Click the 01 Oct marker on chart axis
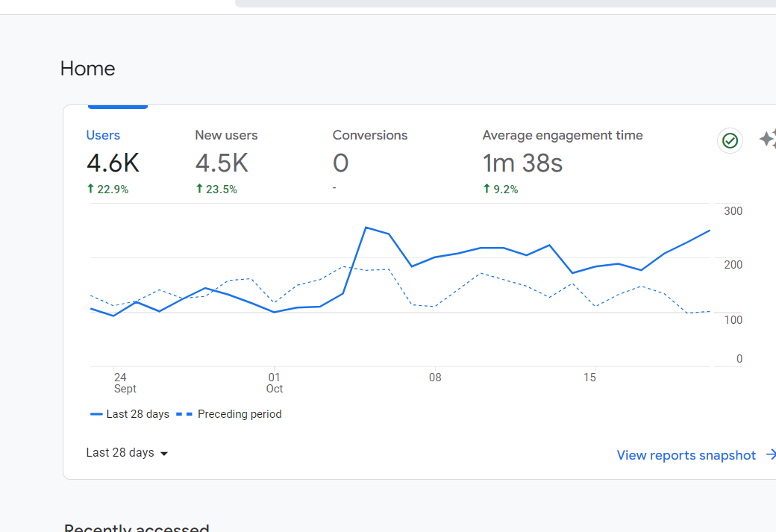The image size is (776, 532). point(274,383)
